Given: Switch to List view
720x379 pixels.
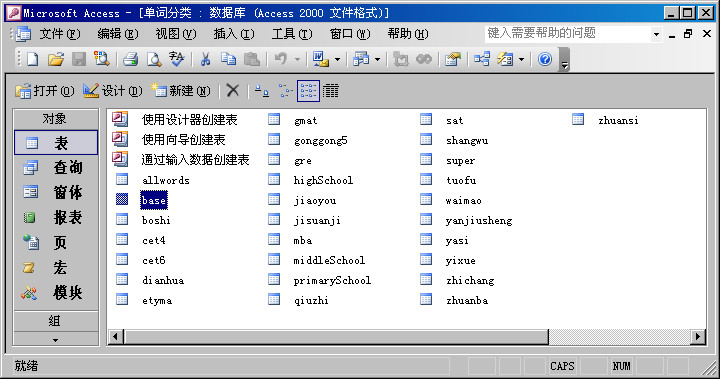Looking at the screenshot, I should click(x=308, y=91).
